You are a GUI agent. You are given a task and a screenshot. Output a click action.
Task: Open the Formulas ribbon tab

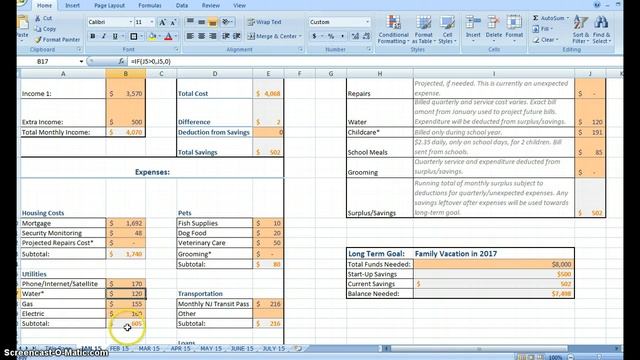point(149,5)
